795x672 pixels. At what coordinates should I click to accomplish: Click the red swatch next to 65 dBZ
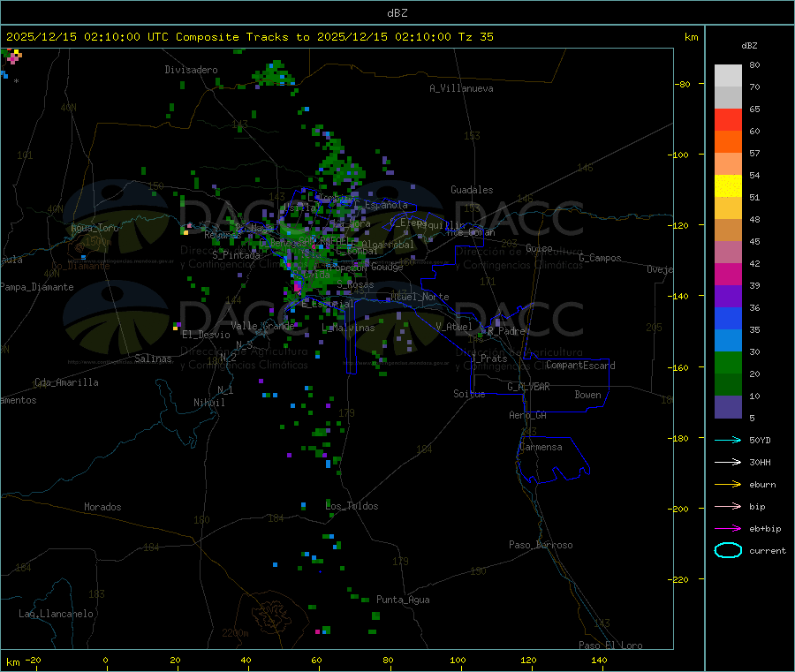coord(728,119)
